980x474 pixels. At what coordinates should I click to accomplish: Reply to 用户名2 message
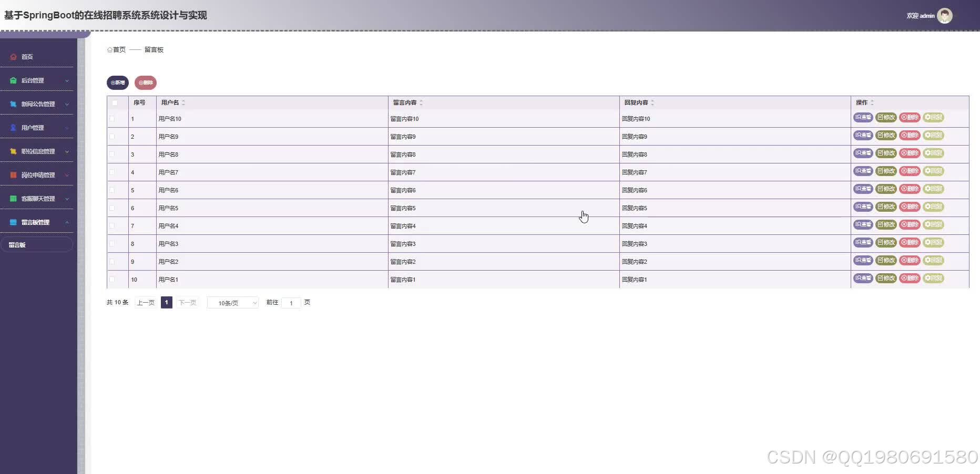click(x=933, y=260)
